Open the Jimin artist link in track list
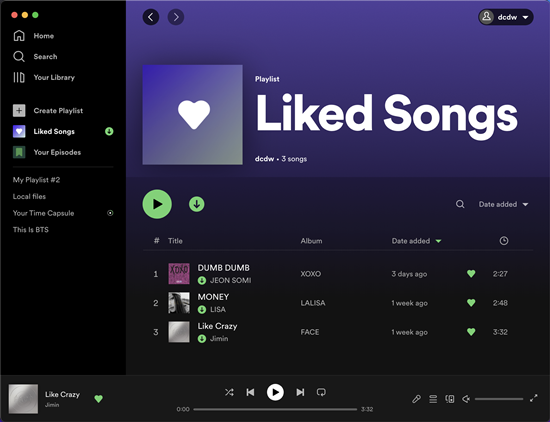The height and width of the screenshot is (422, 550). pyautogui.click(x=219, y=339)
